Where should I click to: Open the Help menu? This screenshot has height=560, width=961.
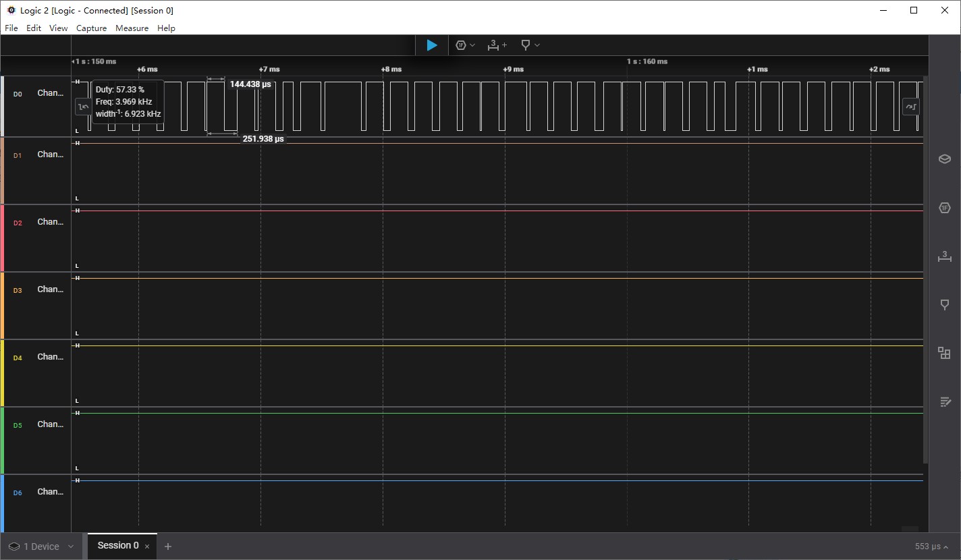(x=166, y=28)
